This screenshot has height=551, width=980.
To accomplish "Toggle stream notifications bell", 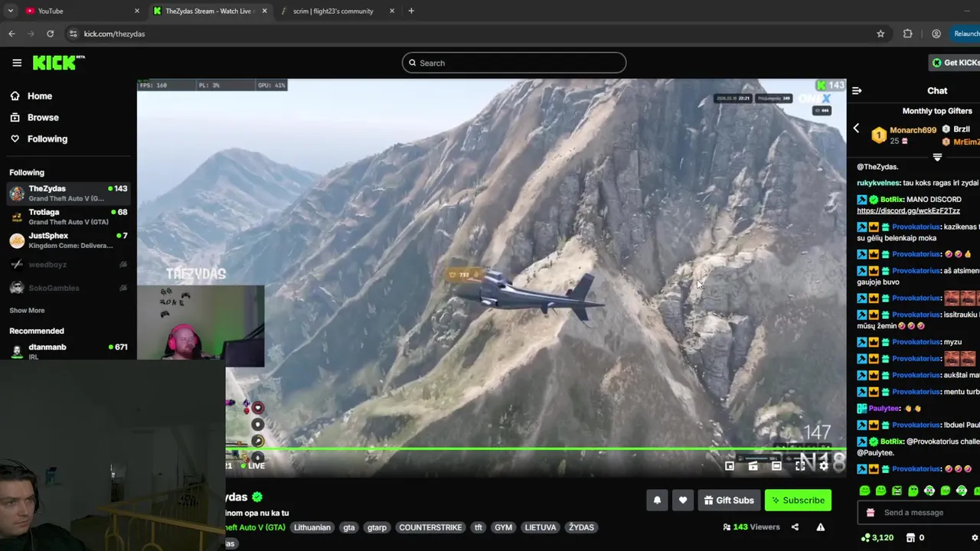I will pyautogui.click(x=657, y=500).
